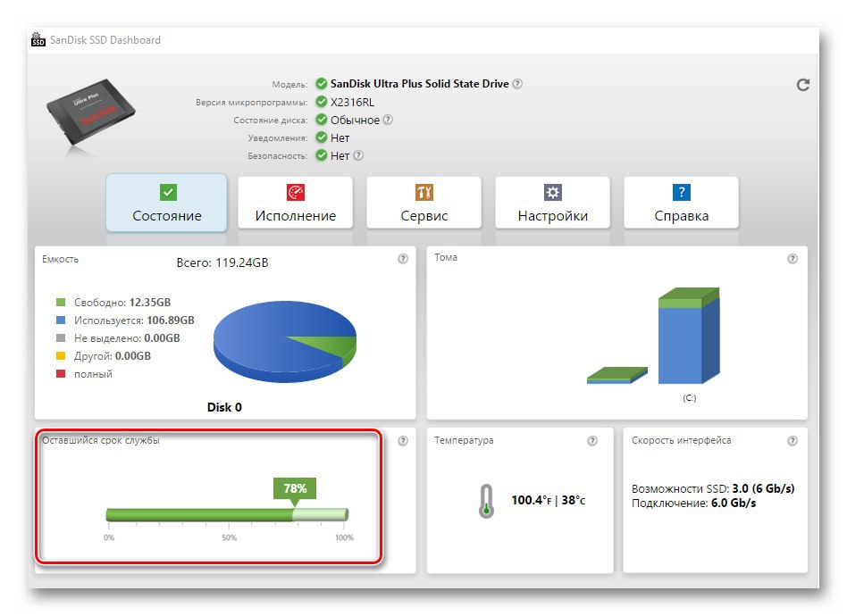The image size is (847, 616).
Task: Click the (C:) volume bar
Action: [x=689, y=336]
